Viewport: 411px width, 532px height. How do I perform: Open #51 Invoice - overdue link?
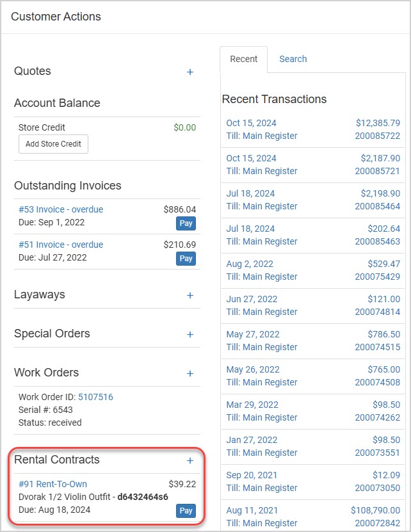point(61,245)
